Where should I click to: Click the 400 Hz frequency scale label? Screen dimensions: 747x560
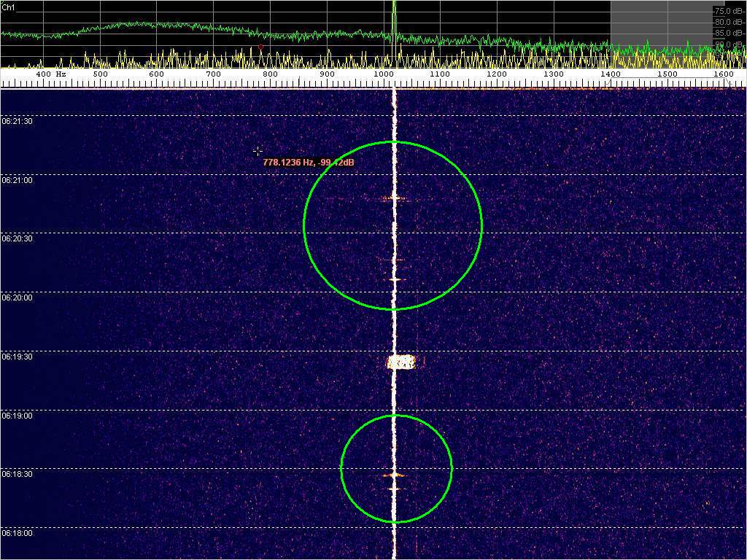(50, 74)
